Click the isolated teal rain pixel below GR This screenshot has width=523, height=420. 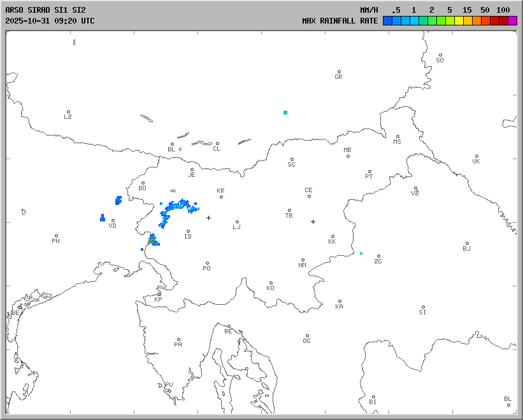tap(285, 113)
